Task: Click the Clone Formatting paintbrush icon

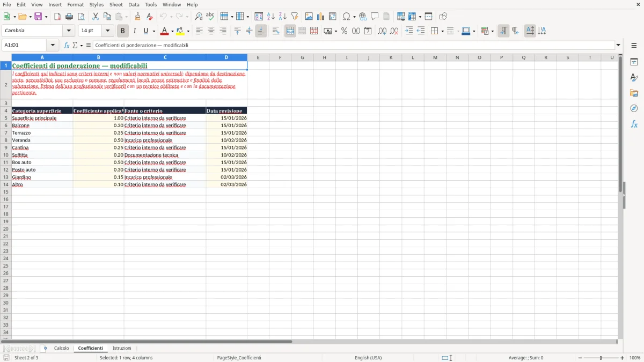Action: (138, 17)
